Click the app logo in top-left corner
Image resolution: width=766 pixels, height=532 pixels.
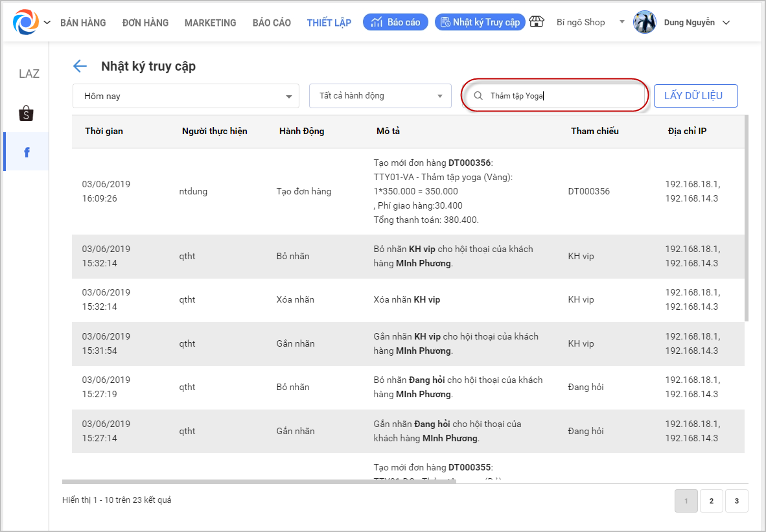pyautogui.click(x=26, y=22)
